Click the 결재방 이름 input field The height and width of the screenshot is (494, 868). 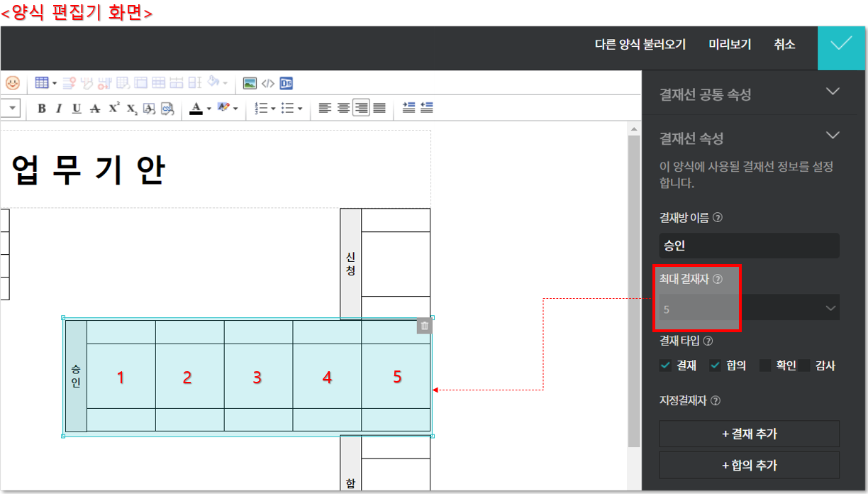click(749, 246)
